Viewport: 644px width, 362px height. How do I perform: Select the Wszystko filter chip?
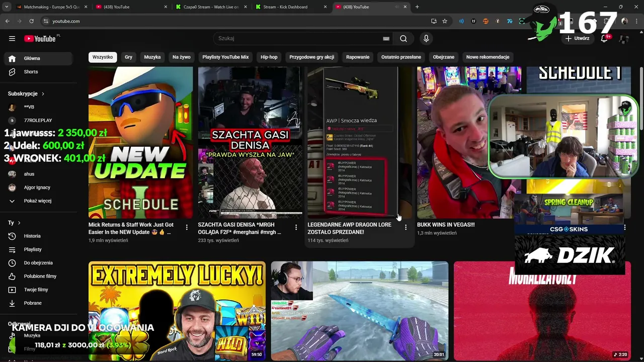pos(103,57)
